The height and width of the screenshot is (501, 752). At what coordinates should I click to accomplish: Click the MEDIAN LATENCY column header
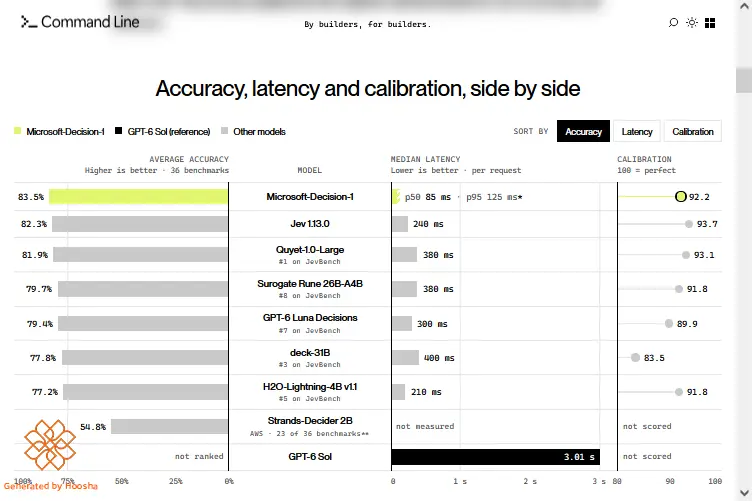click(425, 159)
